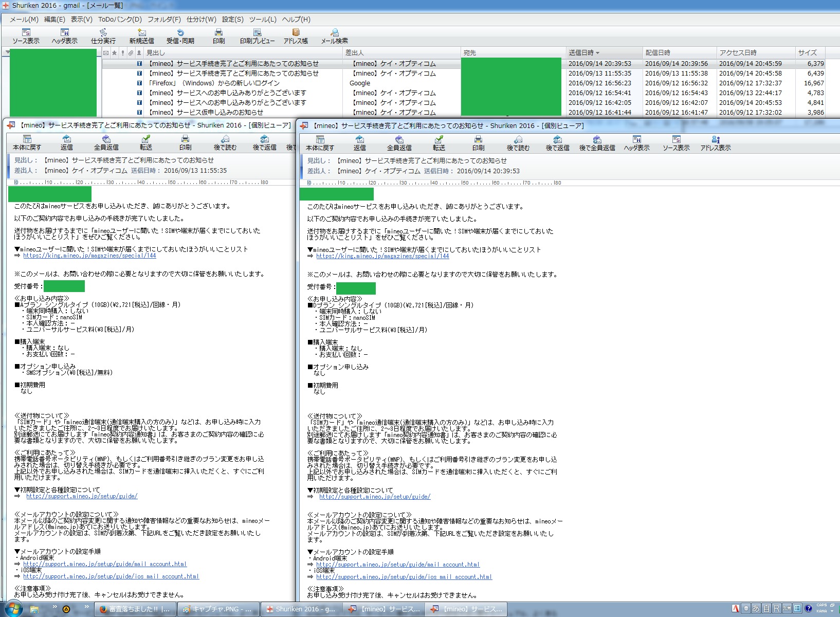Click アドレス表示 in the right viewer toolbar
Viewport: 840px width, 617px height.
click(715, 143)
